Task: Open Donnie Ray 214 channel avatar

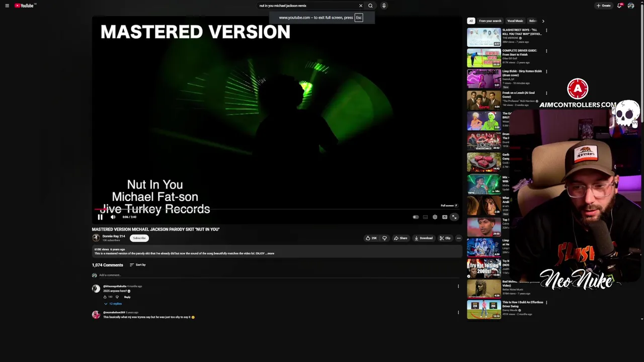Action: (x=96, y=238)
